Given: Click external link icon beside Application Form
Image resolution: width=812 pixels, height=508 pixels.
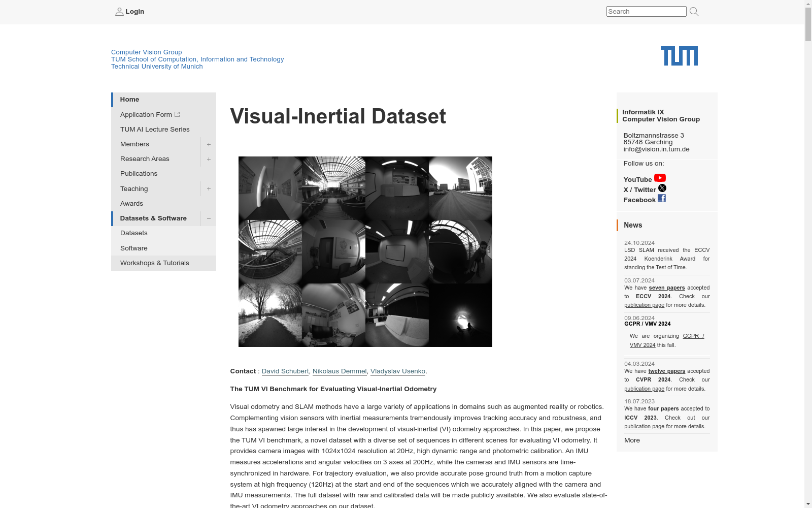Looking at the screenshot, I should [x=177, y=114].
